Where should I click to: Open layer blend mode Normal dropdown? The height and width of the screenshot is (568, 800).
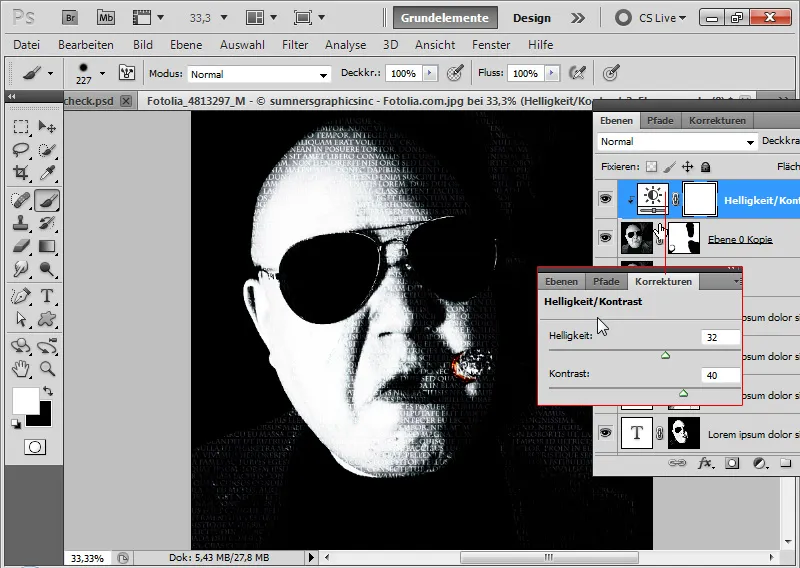[x=677, y=142]
